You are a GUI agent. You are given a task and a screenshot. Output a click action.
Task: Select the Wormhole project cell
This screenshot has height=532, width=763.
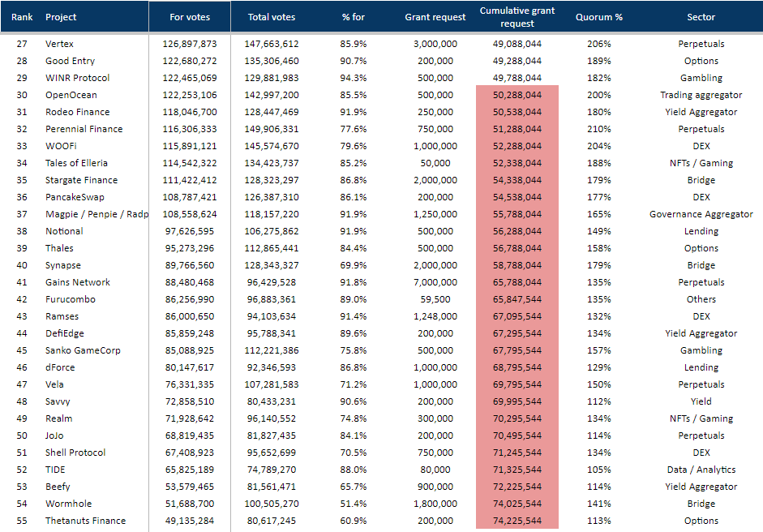(x=69, y=504)
